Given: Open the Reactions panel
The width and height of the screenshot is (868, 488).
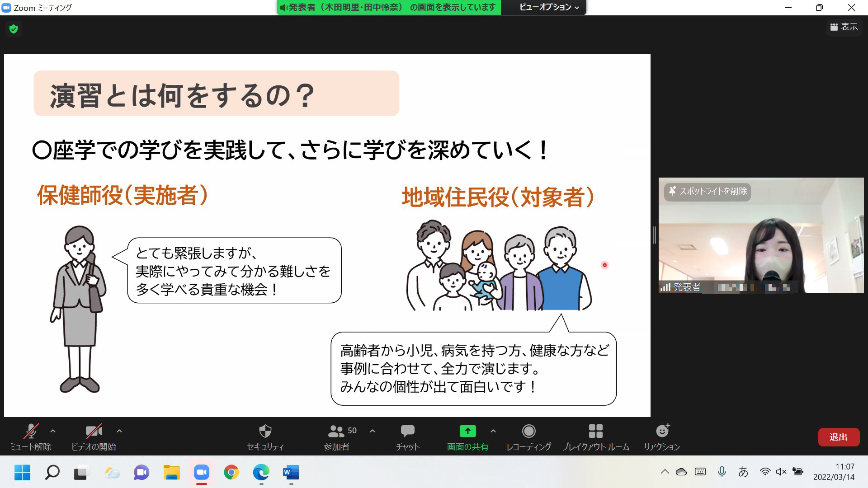Looking at the screenshot, I should [662, 436].
